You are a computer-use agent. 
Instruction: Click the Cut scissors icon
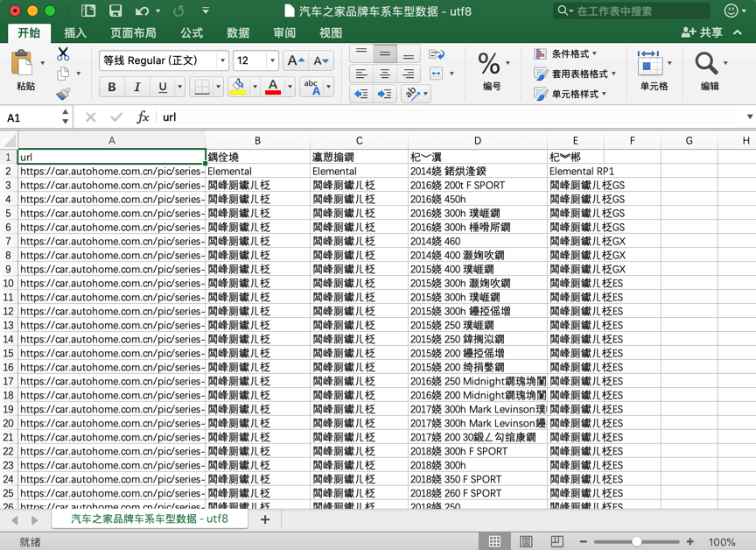coord(63,53)
